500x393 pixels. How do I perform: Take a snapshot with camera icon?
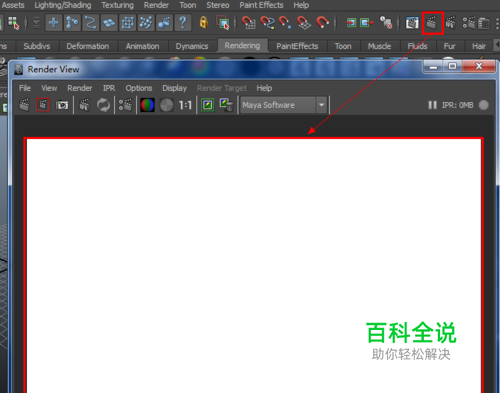pyautogui.click(x=62, y=105)
